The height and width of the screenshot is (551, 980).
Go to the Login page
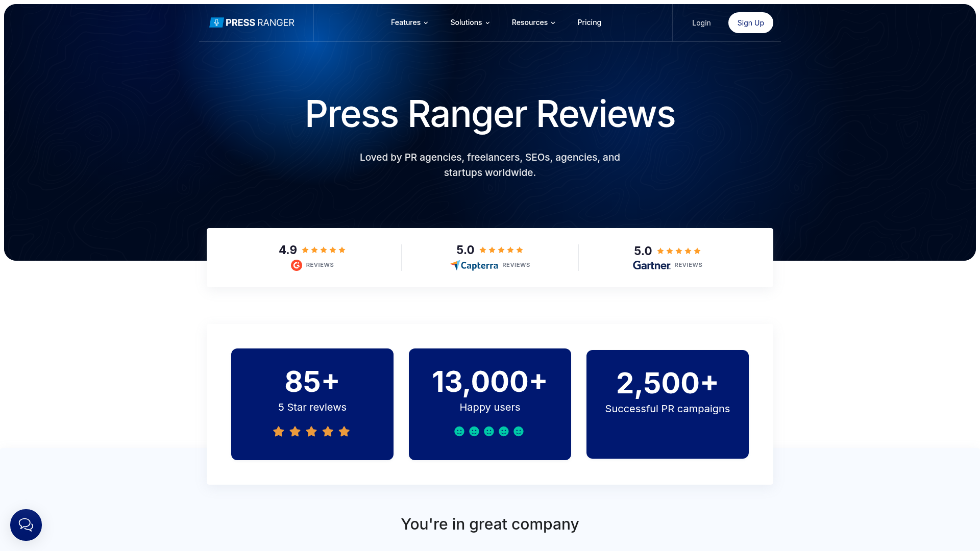701,23
